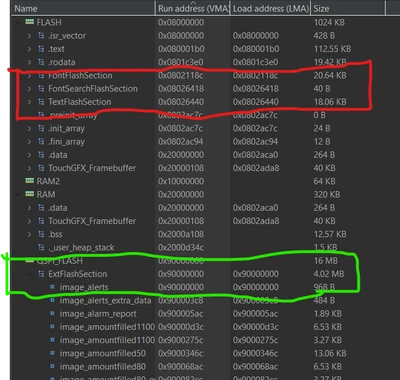Click the symbol icon beside image_alerts_extra_data
The image size is (400, 380).
coord(52,300)
